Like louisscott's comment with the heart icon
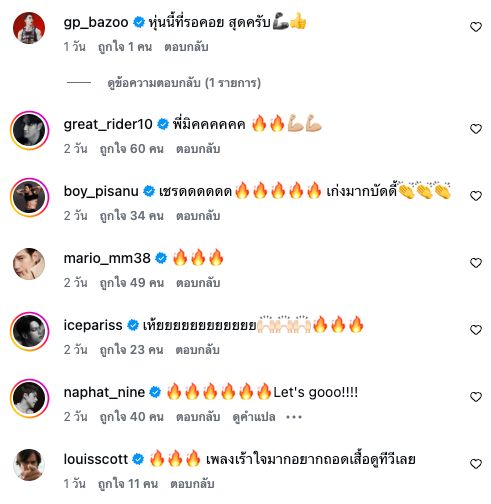The width and height of the screenshot is (491, 504). (476, 464)
